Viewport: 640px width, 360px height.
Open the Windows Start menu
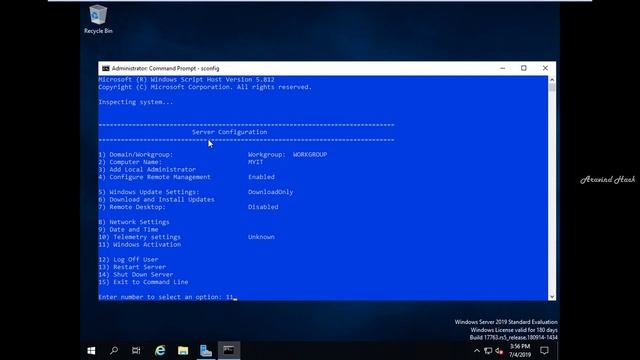point(91,351)
